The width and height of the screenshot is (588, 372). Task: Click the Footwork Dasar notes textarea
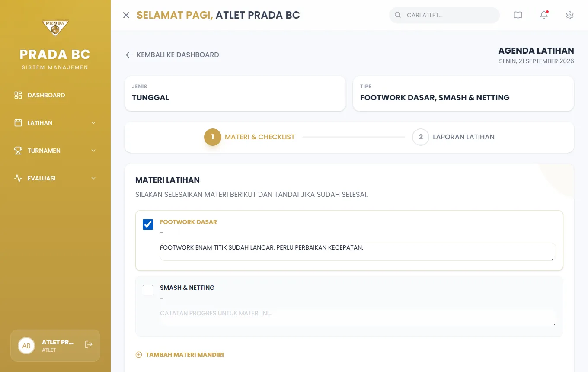click(x=358, y=252)
